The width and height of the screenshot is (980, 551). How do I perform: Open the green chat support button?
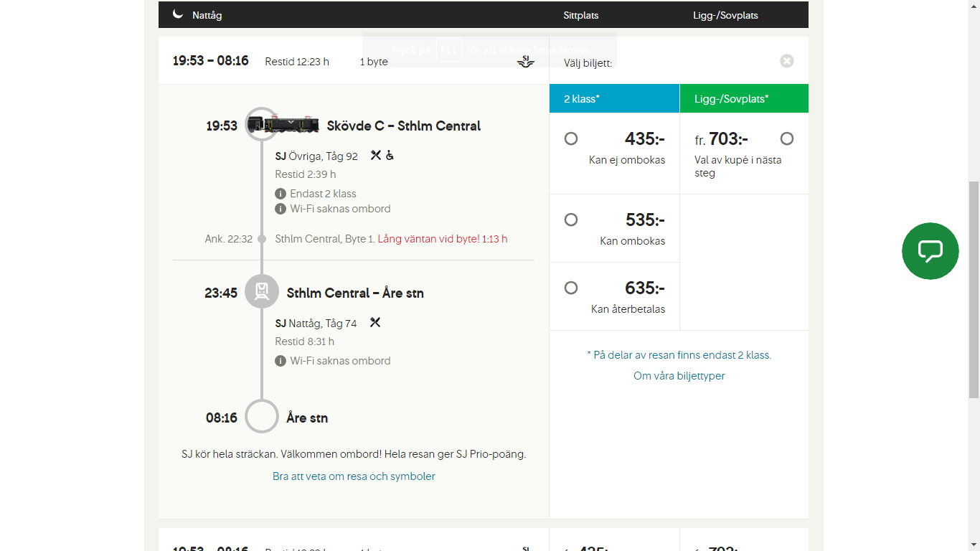tap(930, 251)
